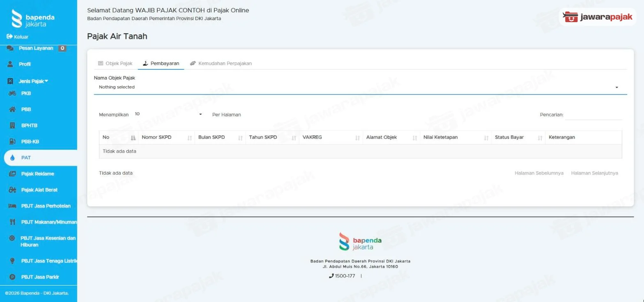Click the Pajak Alat Berat tractor icon
This screenshot has width=644, height=302.
click(x=12, y=190)
